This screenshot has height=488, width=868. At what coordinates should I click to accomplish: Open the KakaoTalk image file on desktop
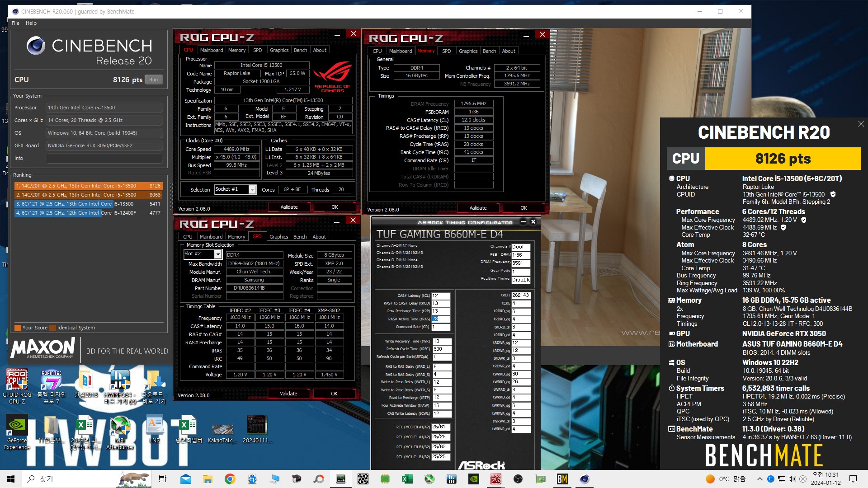pyautogui.click(x=223, y=432)
